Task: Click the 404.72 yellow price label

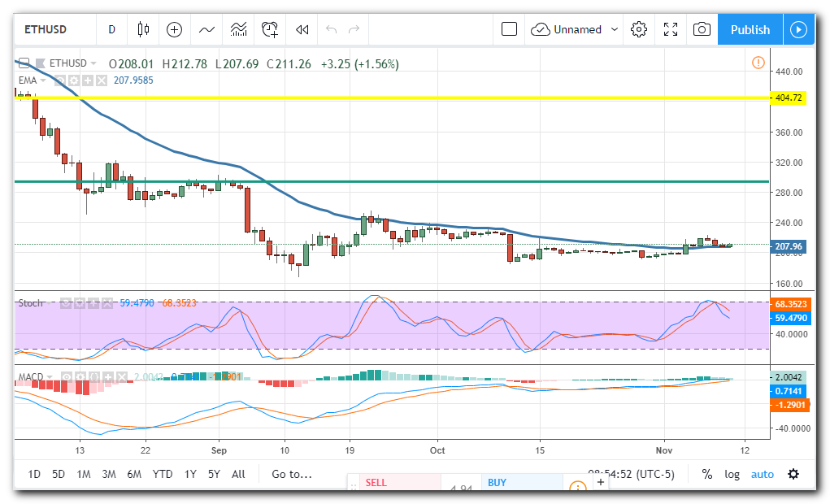Action: coord(788,98)
